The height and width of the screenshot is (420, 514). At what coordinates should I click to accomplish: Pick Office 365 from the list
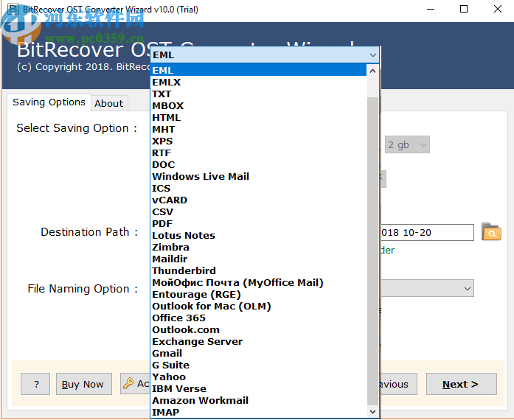[x=258, y=318]
